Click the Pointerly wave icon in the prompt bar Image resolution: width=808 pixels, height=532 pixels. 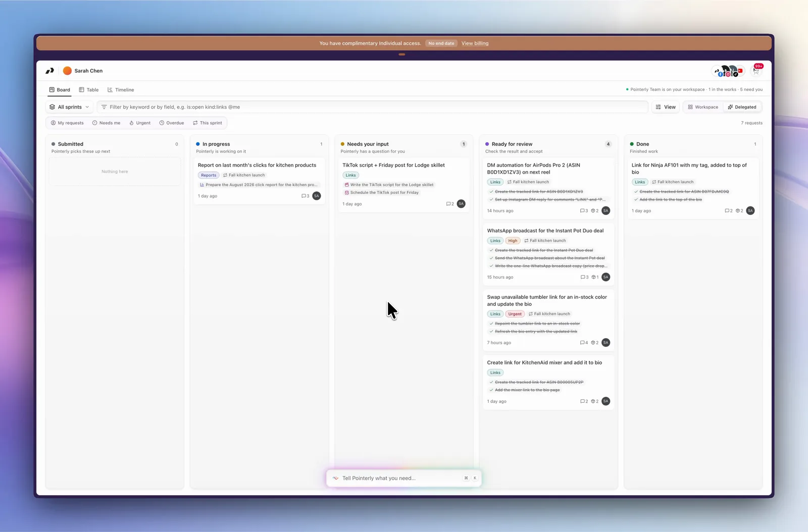point(335,478)
